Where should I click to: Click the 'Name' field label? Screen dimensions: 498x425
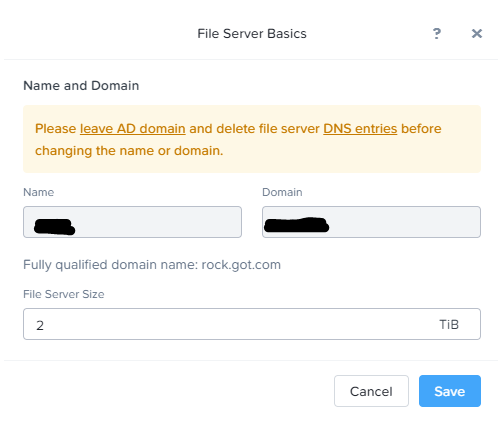click(39, 192)
